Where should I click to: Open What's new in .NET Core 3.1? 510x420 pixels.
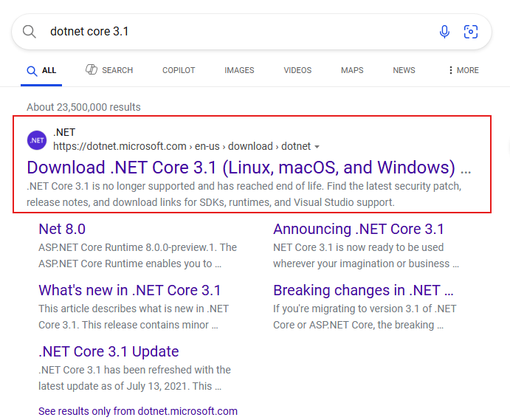coord(129,290)
